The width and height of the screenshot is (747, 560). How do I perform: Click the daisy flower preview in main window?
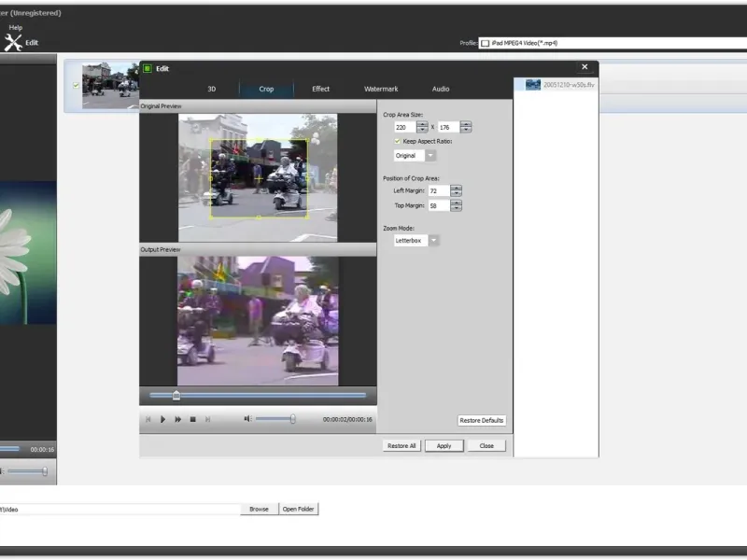(28, 253)
